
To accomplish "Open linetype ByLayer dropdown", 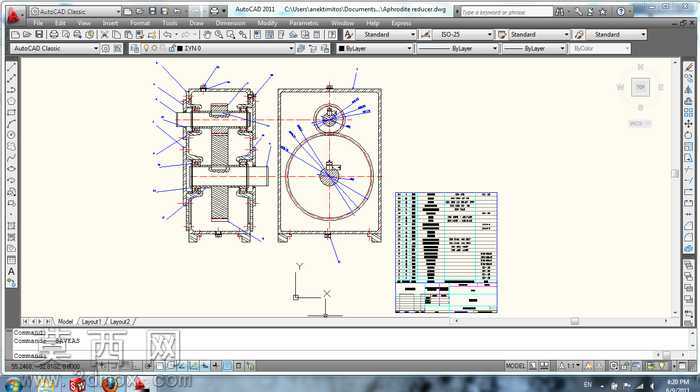I will click(x=458, y=48).
